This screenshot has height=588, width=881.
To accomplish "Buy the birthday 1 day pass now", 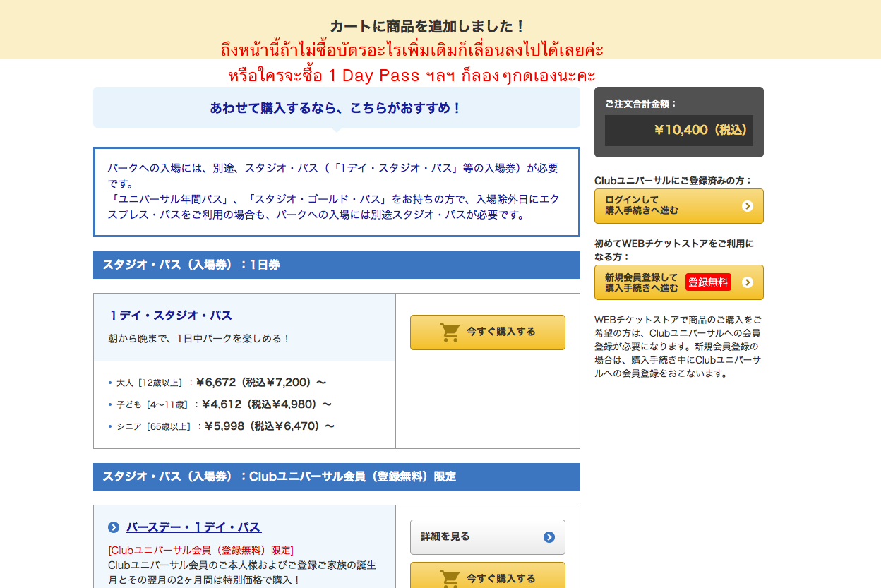I will 488,575.
